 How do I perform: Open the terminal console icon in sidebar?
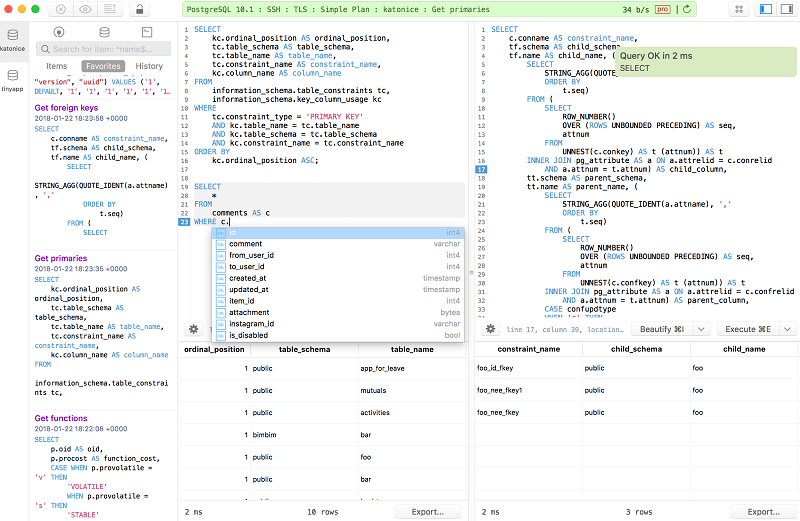(147, 33)
